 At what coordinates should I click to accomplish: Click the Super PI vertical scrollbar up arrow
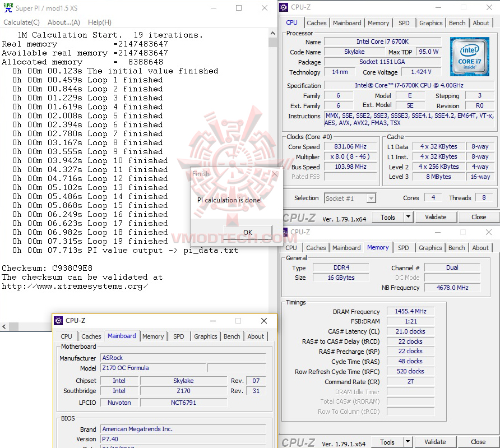[x=272, y=33]
